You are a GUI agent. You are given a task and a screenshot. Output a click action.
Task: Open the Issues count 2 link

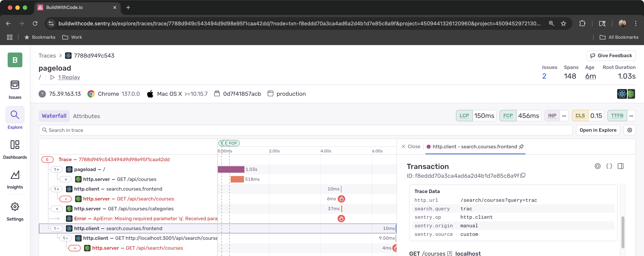tap(544, 76)
